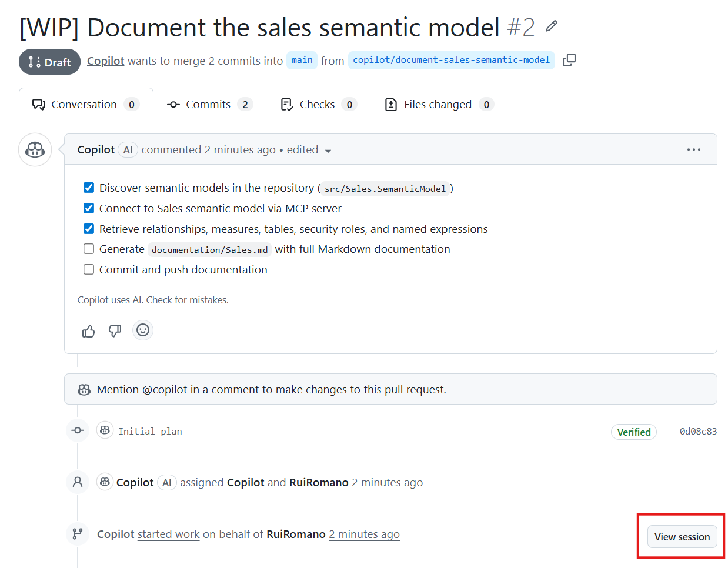Click the started work timestamp '2 minutes ago'
Screen dimensions: 728x568
364,534
